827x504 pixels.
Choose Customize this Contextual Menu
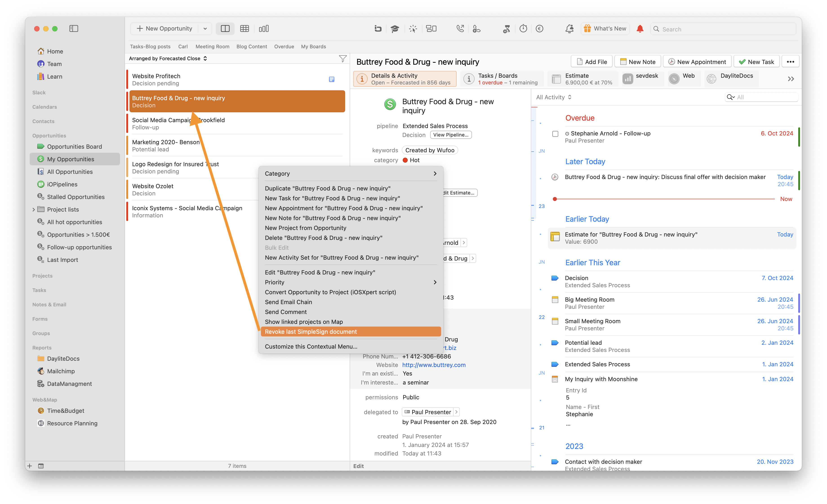[x=351, y=346]
